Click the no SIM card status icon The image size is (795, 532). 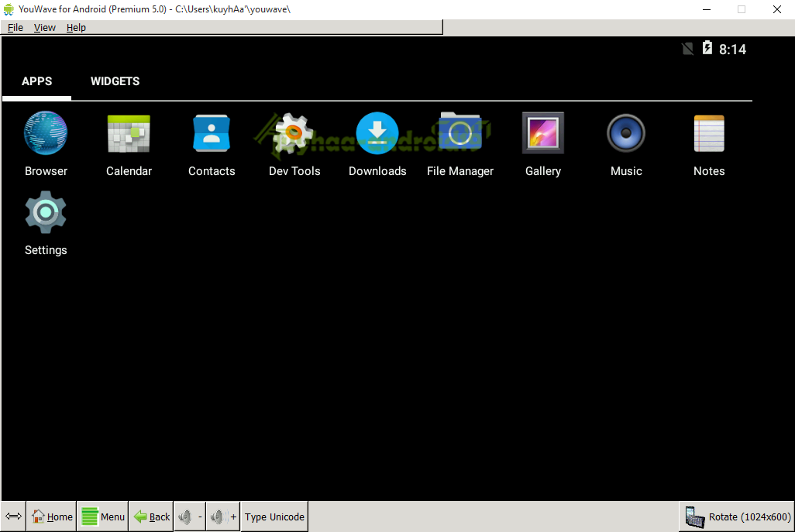[x=687, y=49]
